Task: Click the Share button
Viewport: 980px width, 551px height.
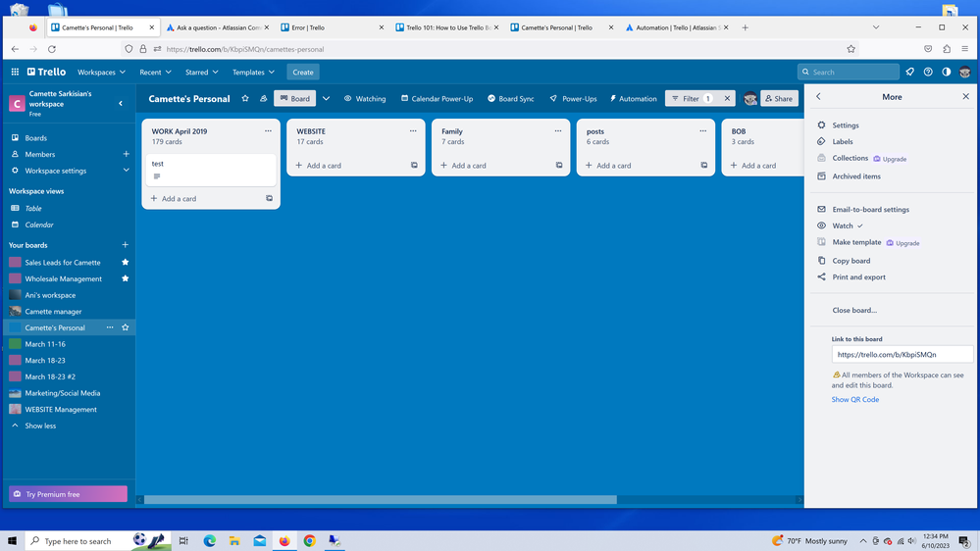Action: (779, 99)
